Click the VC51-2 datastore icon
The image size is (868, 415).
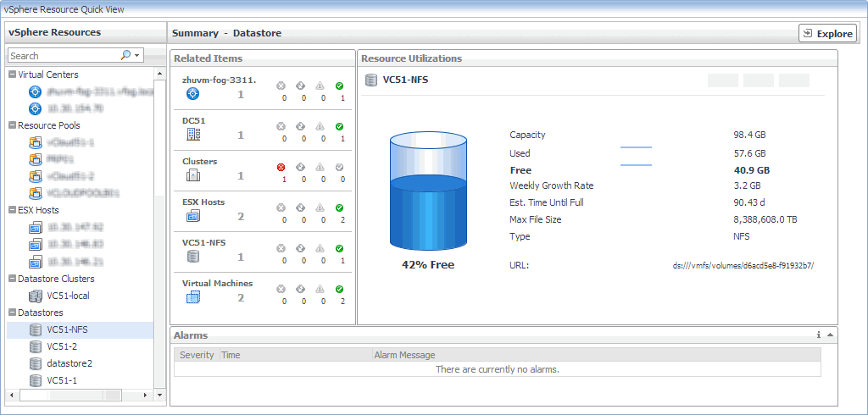point(36,347)
